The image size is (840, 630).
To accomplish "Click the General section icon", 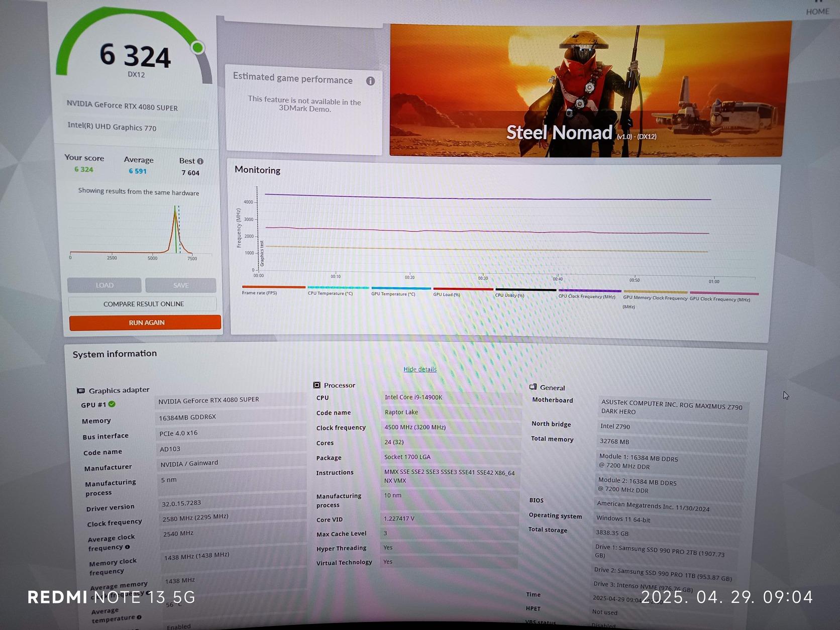I will [x=533, y=387].
